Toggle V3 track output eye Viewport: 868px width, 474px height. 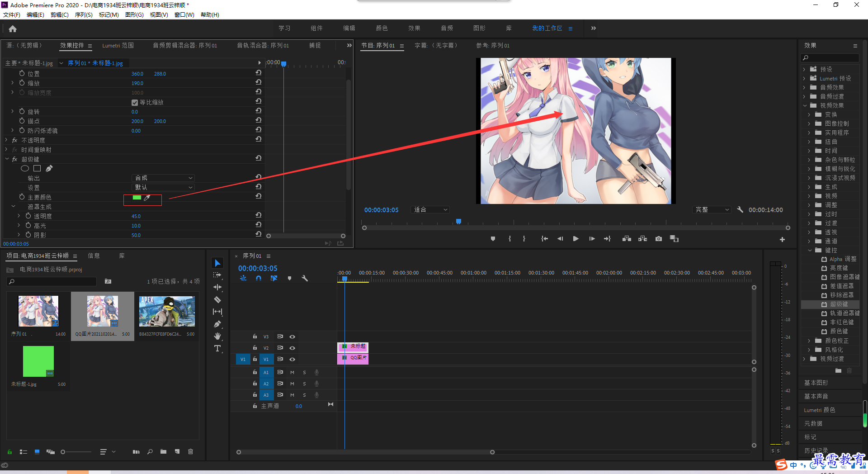pyautogui.click(x=292, y=337)
